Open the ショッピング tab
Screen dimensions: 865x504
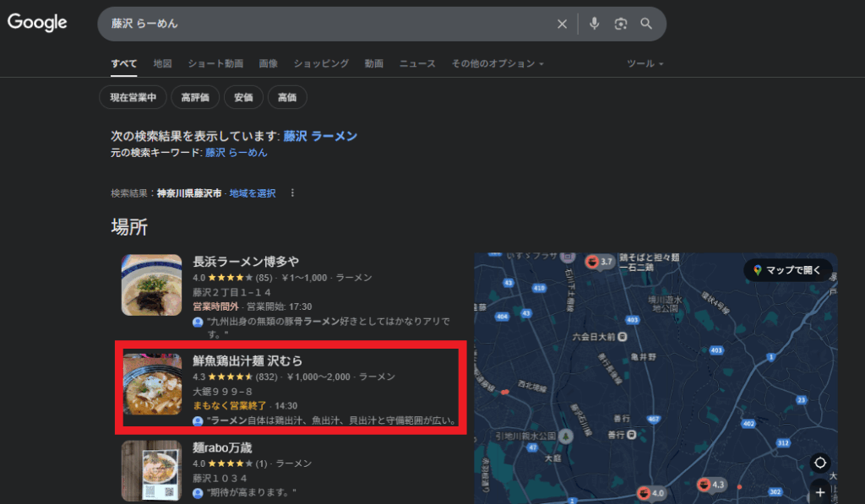point(321,63)
